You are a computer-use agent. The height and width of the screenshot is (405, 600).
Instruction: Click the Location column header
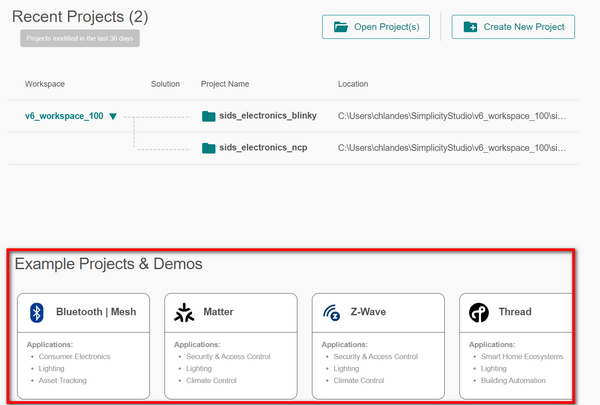[x=353, y=84]
